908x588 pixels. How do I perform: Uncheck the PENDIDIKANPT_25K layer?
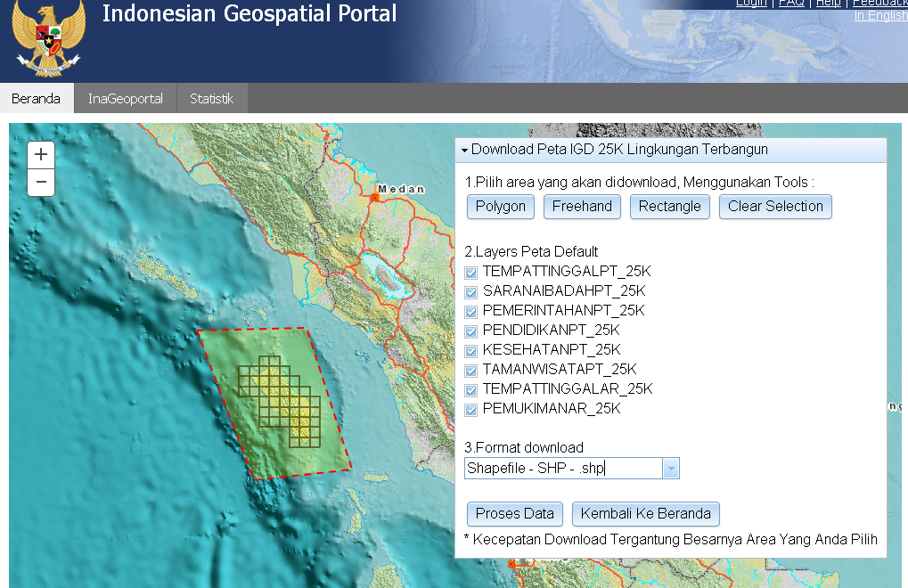(x=470, y=331)
